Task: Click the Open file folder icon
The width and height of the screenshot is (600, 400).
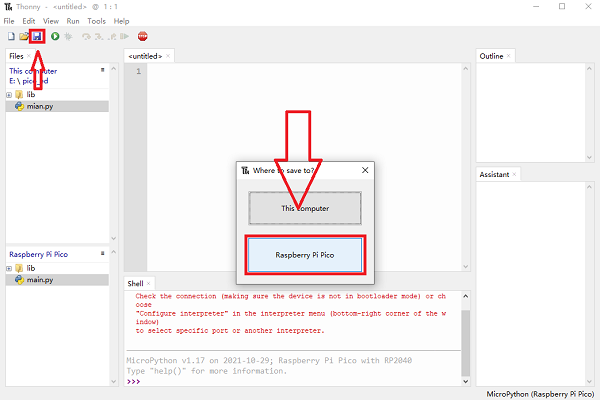Action: [x=24, y=36]
